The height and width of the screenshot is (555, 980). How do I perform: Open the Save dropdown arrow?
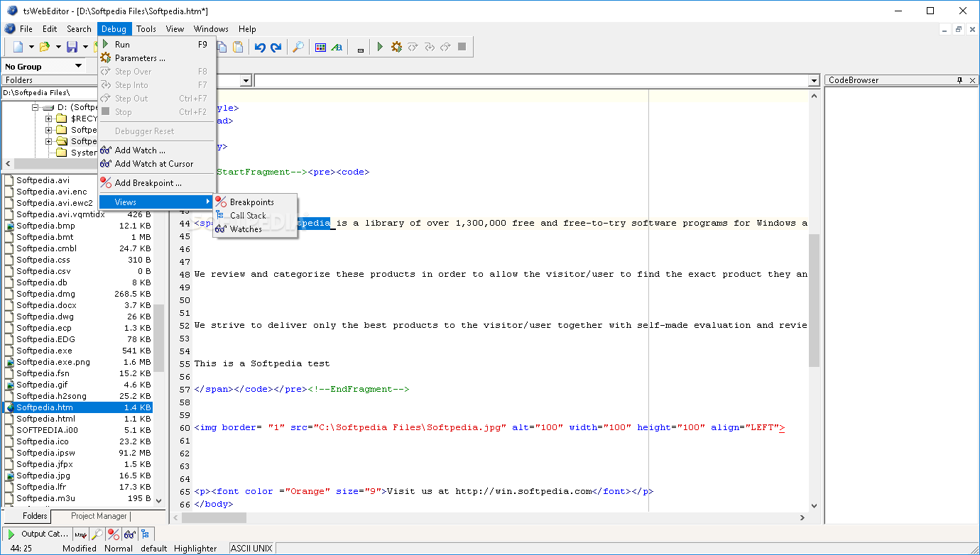point(85,47)
